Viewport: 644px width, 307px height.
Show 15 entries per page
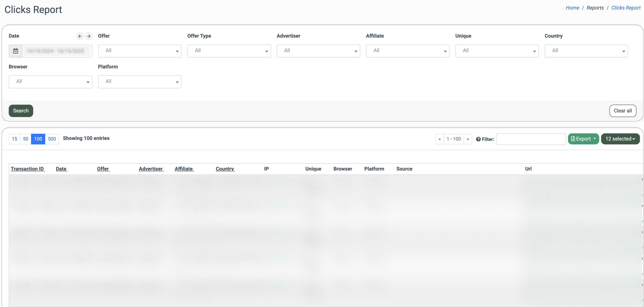click(x=15, y=139)
